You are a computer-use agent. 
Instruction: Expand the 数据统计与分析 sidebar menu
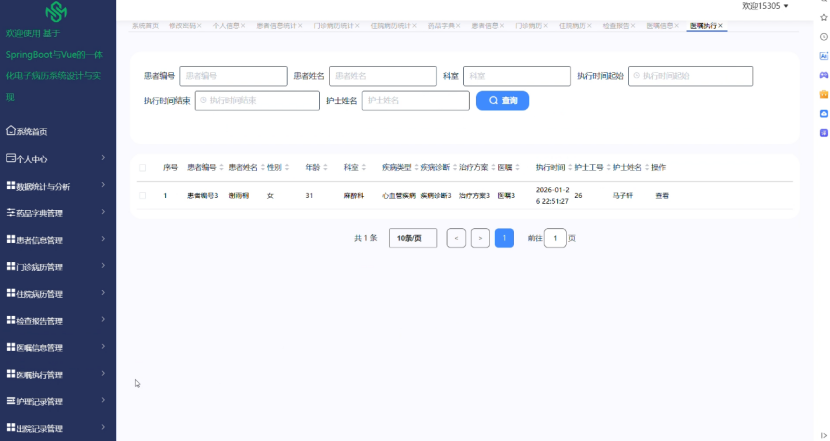pos(103,185)
